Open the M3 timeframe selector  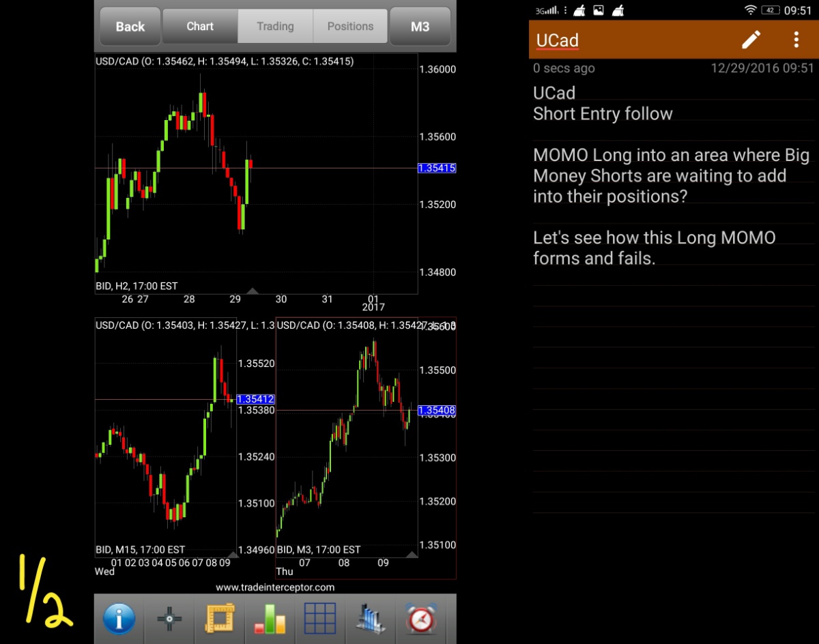[x=420, y=26]
